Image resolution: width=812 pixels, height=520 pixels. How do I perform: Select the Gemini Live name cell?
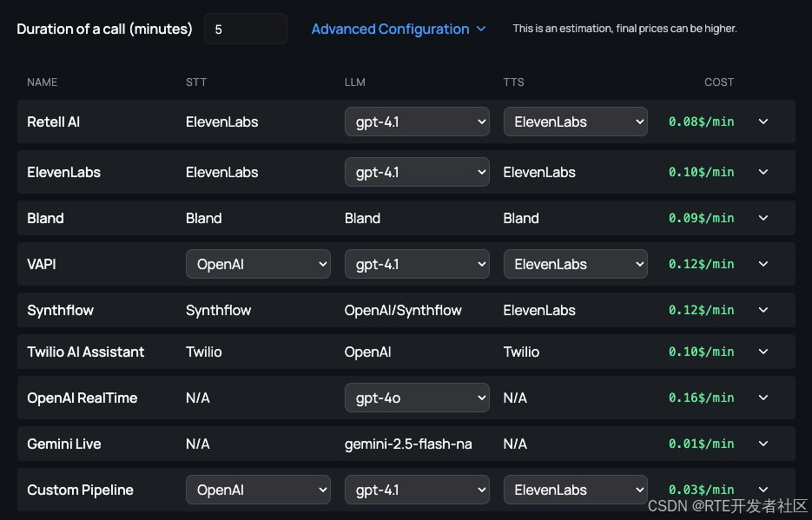(x=64, y=444)
